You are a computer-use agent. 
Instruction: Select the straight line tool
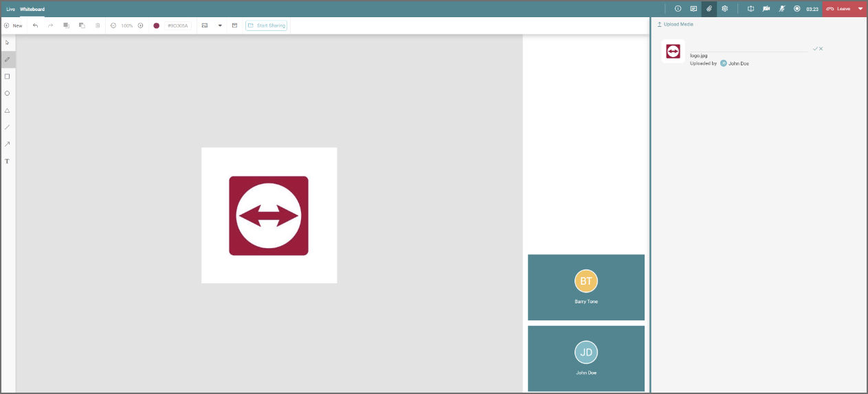click(8, 127)
